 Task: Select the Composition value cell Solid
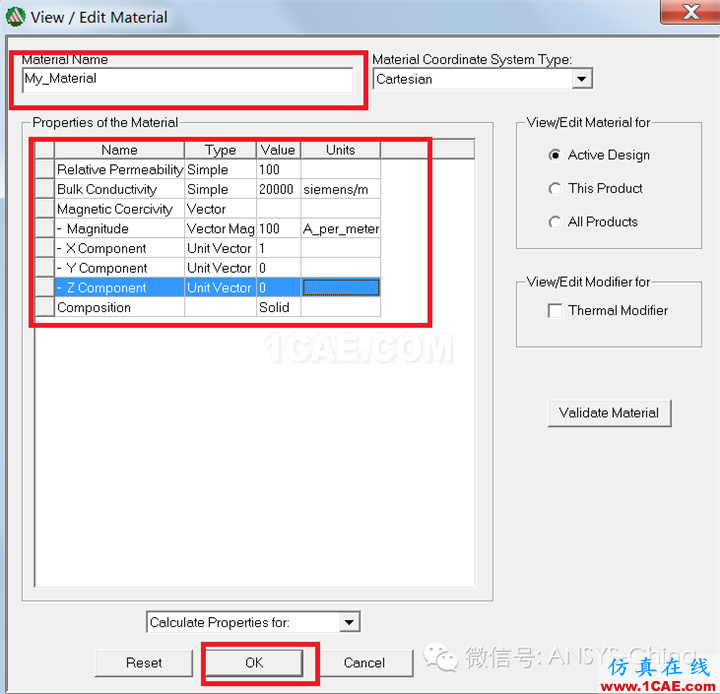click(x=277, y=308)
